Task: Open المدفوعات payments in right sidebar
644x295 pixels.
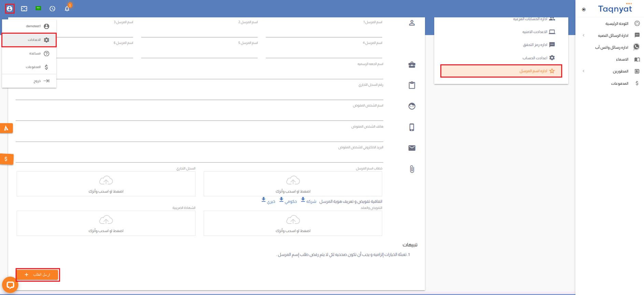Action: 619,83
